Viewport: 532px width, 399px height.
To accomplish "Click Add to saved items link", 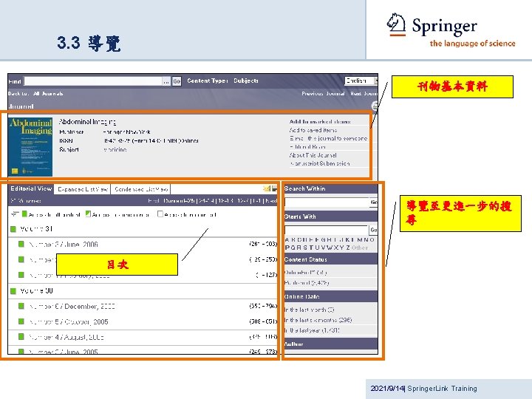I will (x=313, y=130).
